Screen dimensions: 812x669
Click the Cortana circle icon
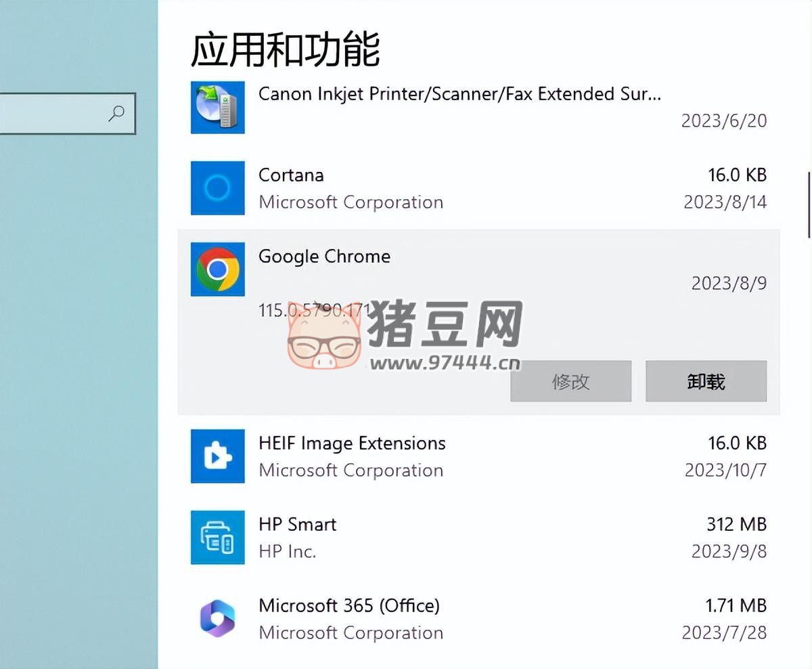(x=217, y=188)
